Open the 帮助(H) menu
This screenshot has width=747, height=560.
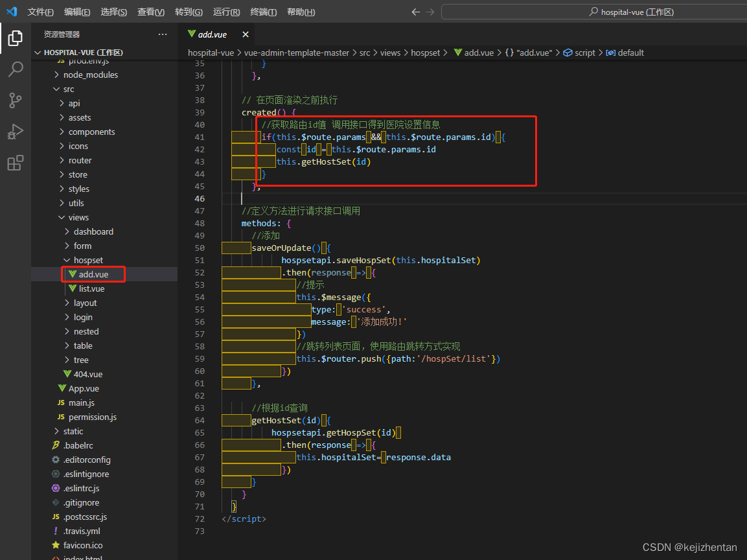pyautogui.click(x=301, y=12)
